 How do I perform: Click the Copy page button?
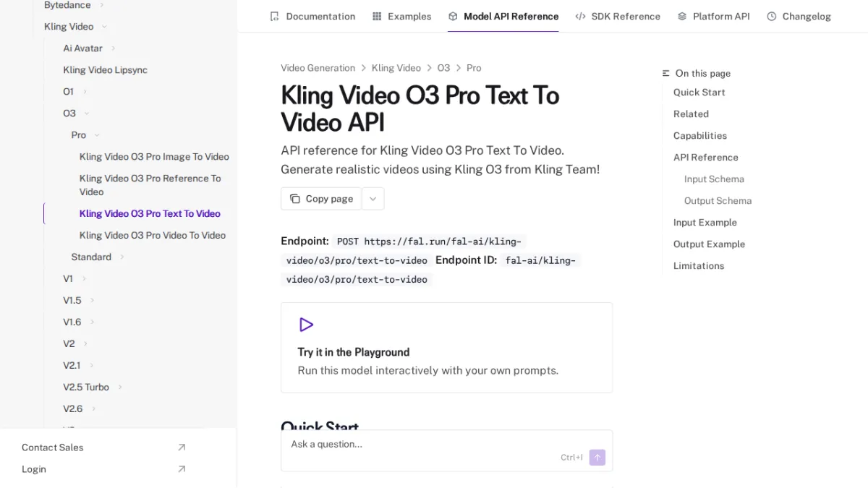tap(321, 199)
